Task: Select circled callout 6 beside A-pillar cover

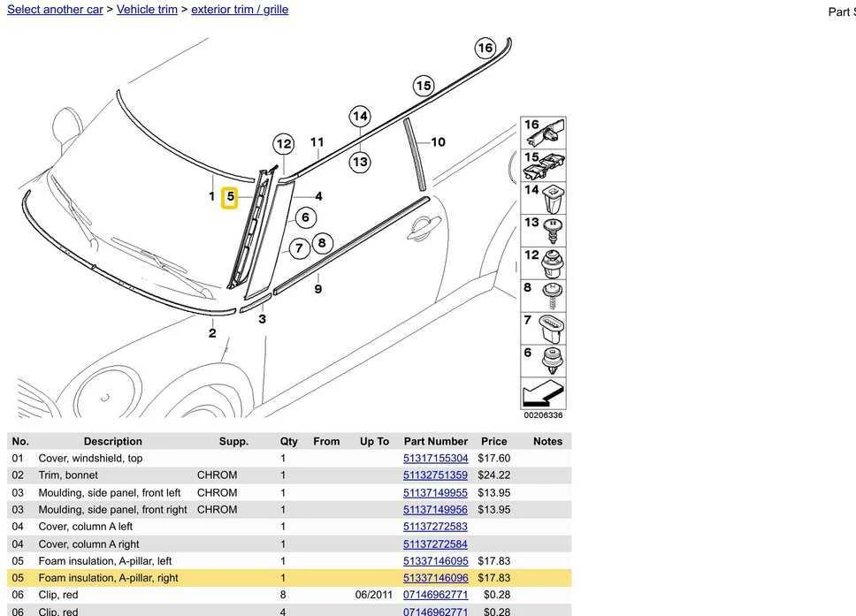Action: coord(305,217)
